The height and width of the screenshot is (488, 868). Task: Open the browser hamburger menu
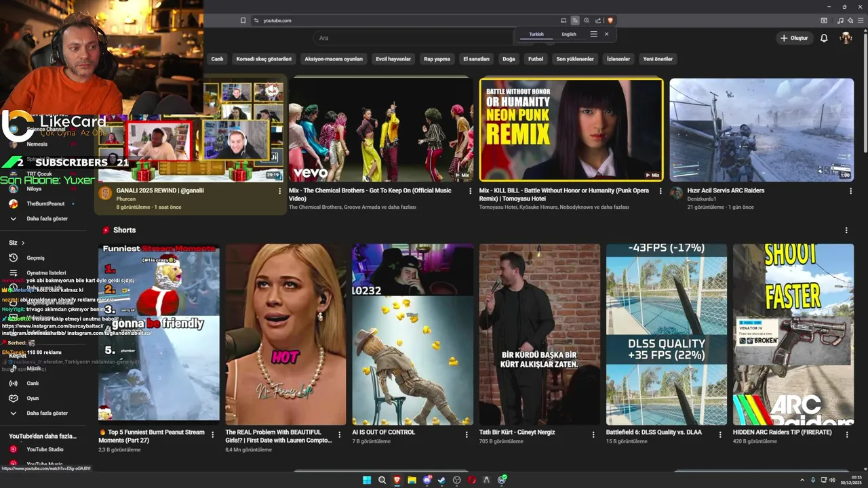pyautogui.click(x=861, y=20)
